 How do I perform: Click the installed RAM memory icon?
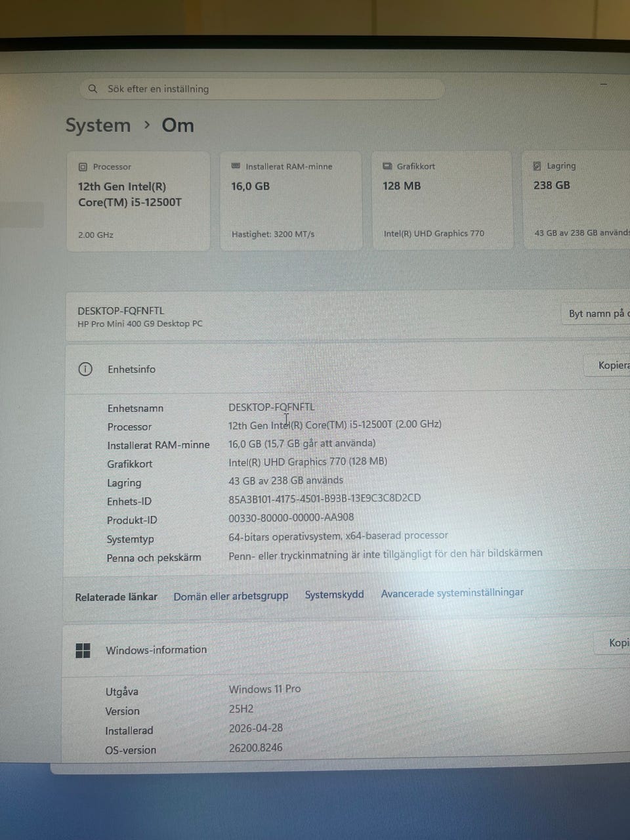pos(236,167)
